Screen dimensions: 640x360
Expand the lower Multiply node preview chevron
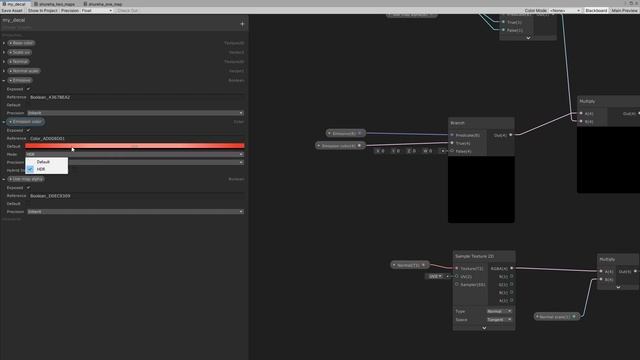tap(618, 287)
